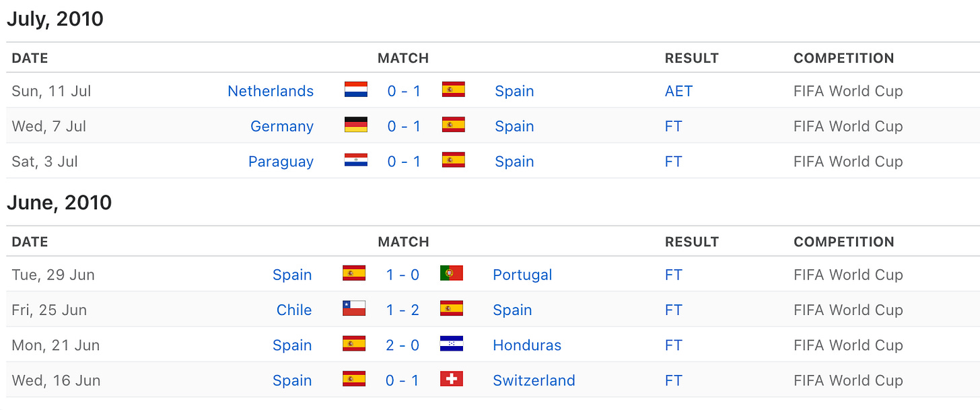Open the Portugal team link
Screen dimensions: 980x410
[522, 275]
